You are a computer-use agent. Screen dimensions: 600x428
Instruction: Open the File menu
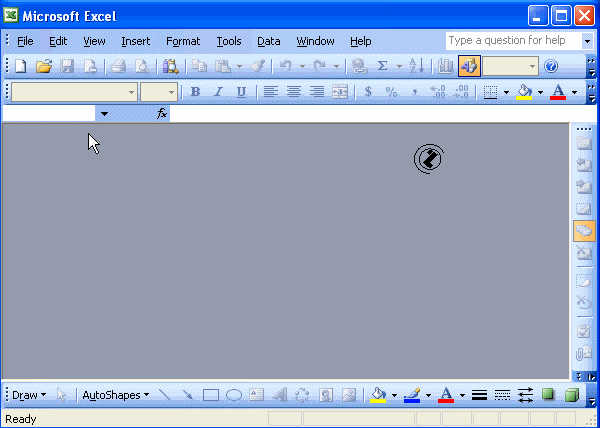[x=25, y=41]
